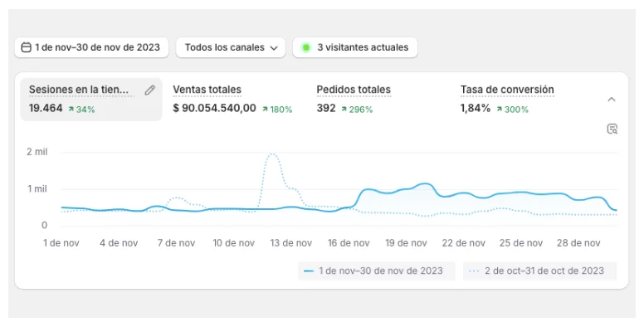Click the 3 visitantes actuales button

(x=355, y=47)
